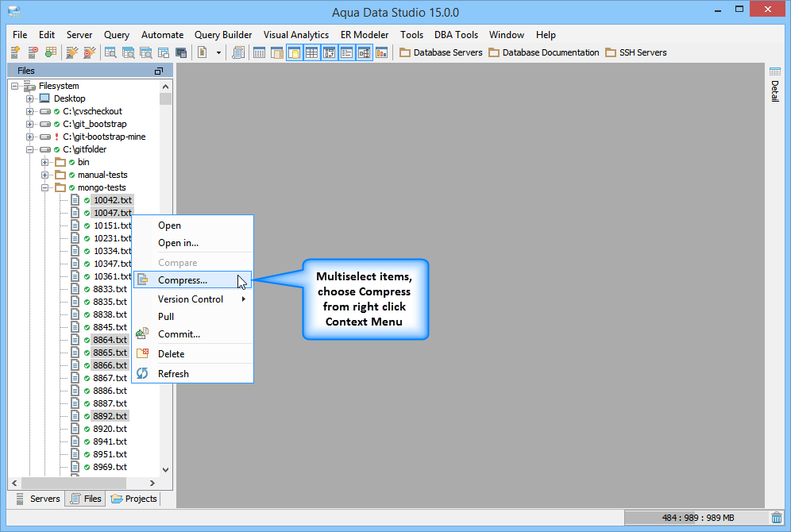Click the mongo-tests folder icon
This screenshot has height=532, width=791.
point(60,187)
